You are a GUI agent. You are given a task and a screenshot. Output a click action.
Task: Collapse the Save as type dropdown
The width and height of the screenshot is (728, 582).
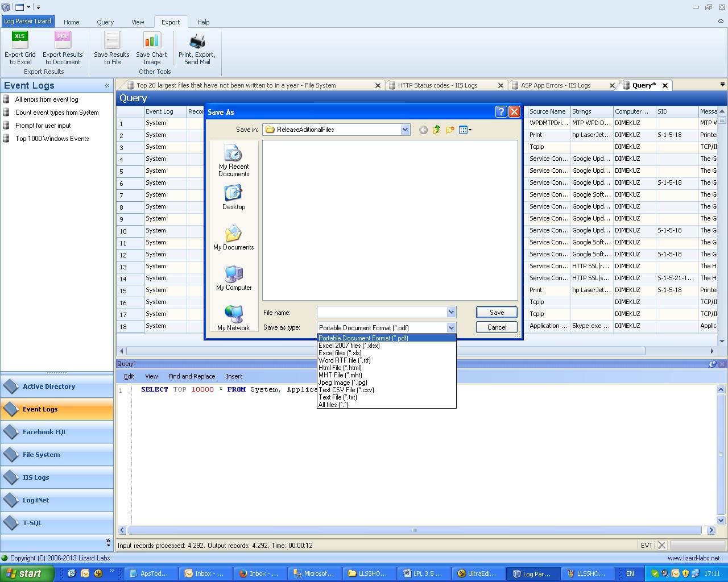(451, 327)
